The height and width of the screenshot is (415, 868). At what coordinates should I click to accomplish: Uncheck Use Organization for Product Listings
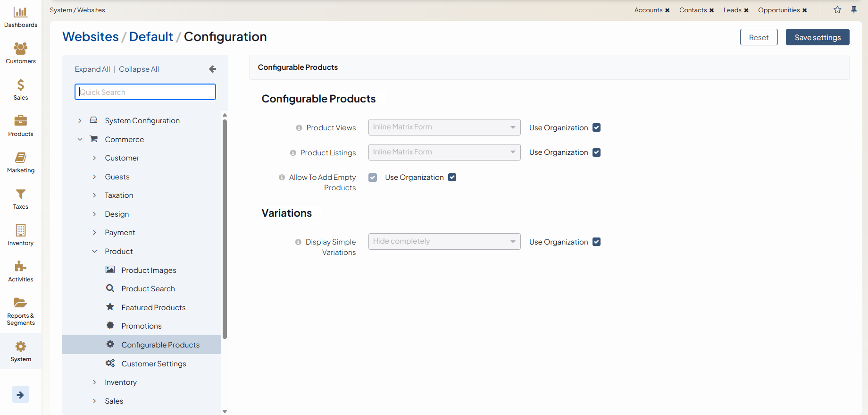coord(596,152)
